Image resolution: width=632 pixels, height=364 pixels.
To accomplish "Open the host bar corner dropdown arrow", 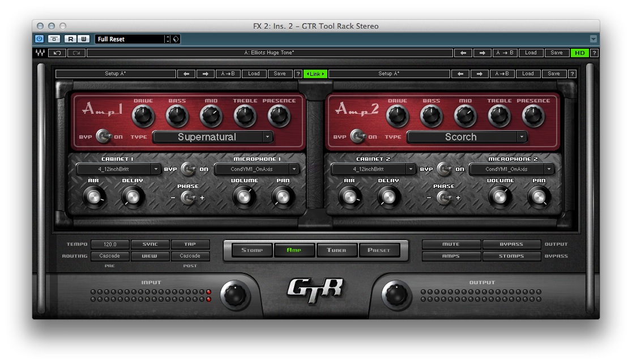I will click(x=593, y=38).
